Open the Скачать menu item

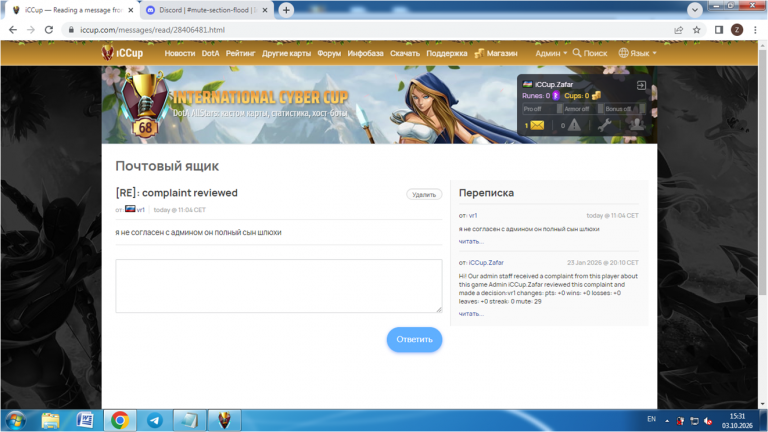[405, 53]
